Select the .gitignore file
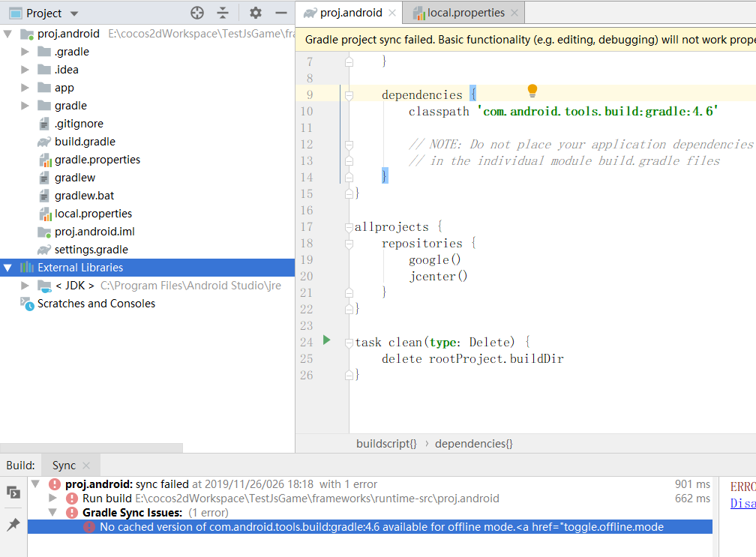Image resolution: width=756 pixels, height=557 pixels. 79,124
